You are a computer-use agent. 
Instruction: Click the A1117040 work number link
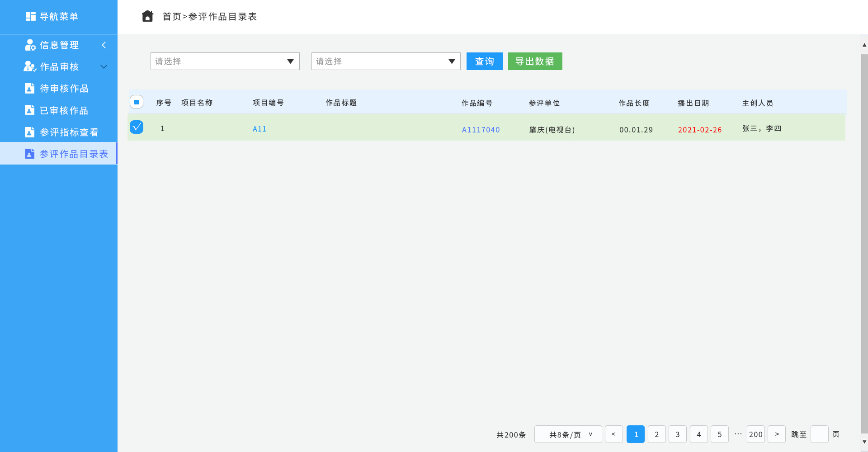[481, 130]
